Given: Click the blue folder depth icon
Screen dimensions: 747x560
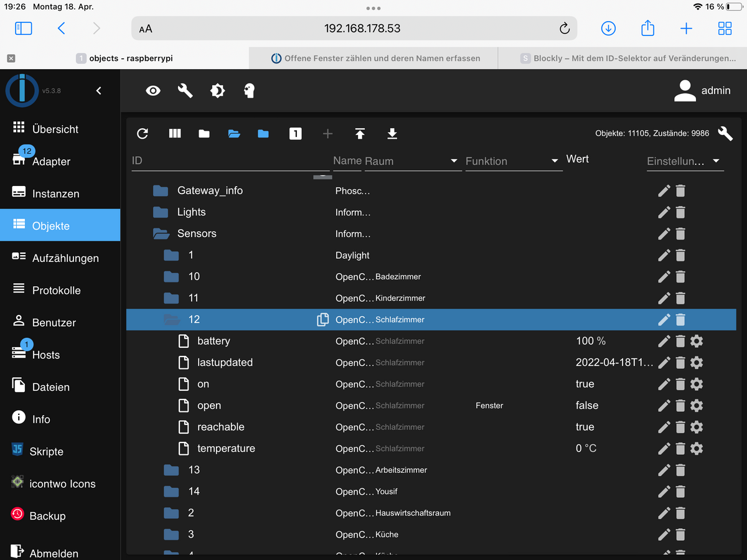Looking at the screenshot, I should click(263, 133).
